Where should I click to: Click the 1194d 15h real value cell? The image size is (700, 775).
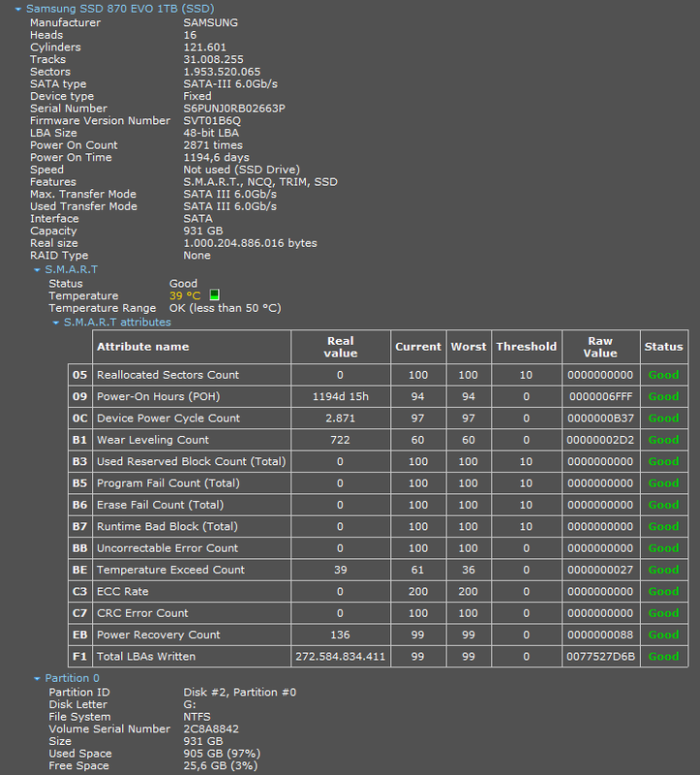tap(341, 396)
